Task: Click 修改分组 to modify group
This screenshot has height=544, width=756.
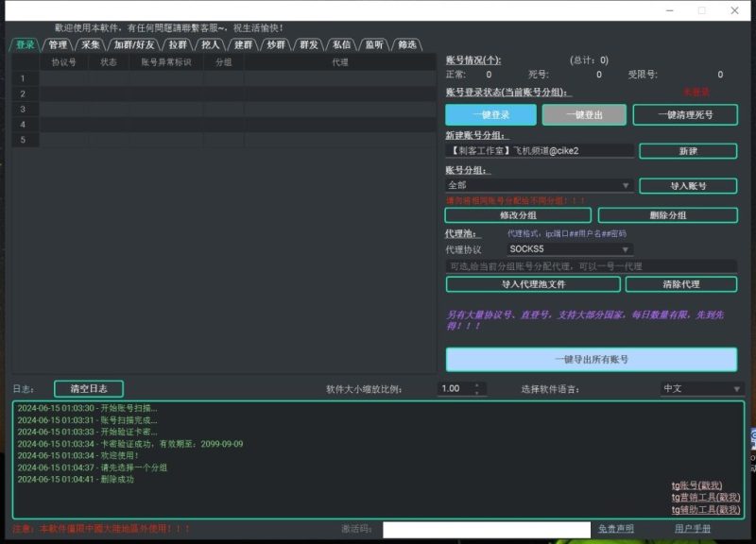Action: click(518, 214)
